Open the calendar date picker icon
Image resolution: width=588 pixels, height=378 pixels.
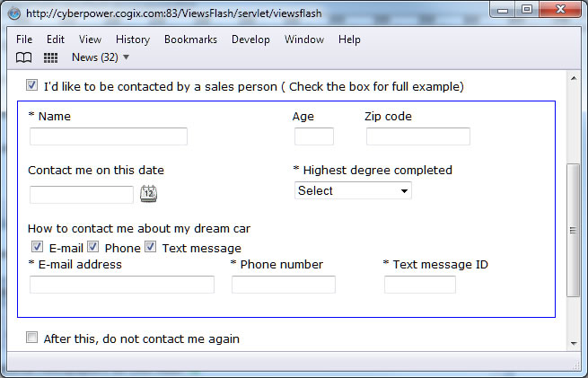click(x=148, y=193)
